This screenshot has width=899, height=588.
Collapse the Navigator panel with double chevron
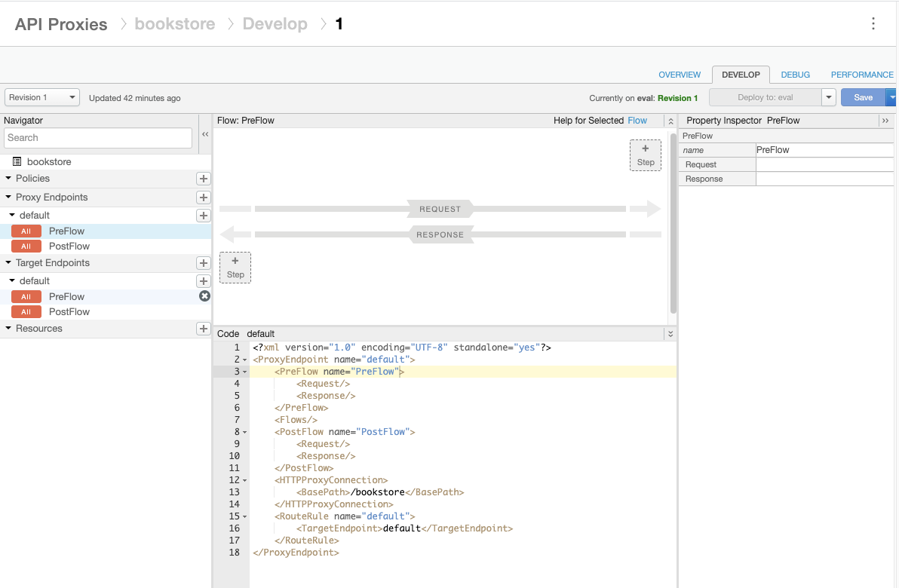pos(204,134)
